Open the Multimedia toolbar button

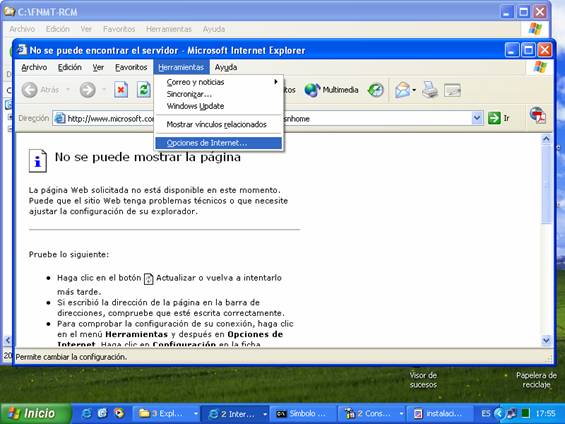point(332,90)
